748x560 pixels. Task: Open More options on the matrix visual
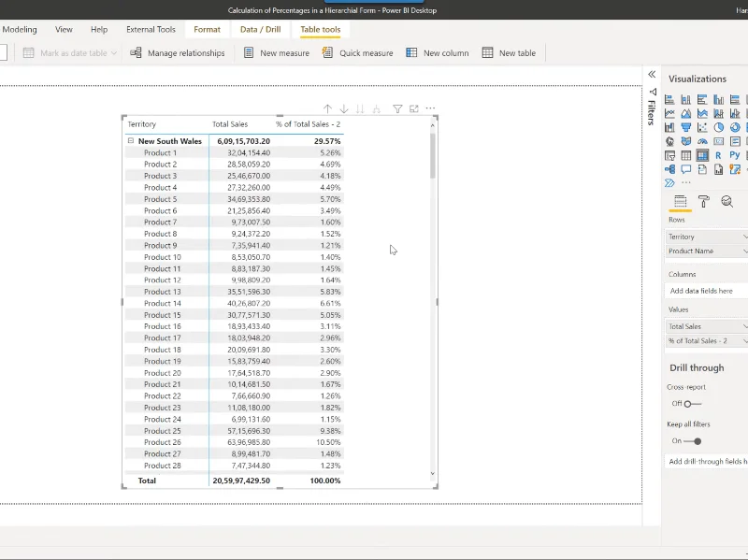[x=430, y=108]
